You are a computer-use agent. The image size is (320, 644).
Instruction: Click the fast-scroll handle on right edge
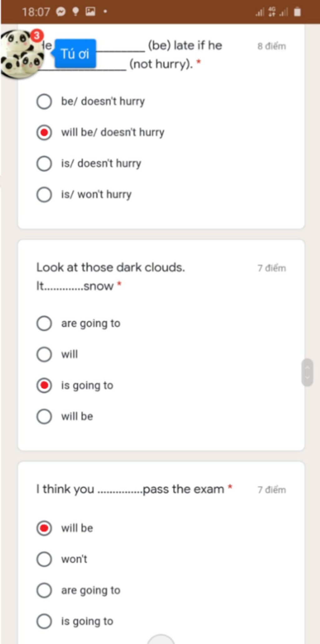point(307,372)
